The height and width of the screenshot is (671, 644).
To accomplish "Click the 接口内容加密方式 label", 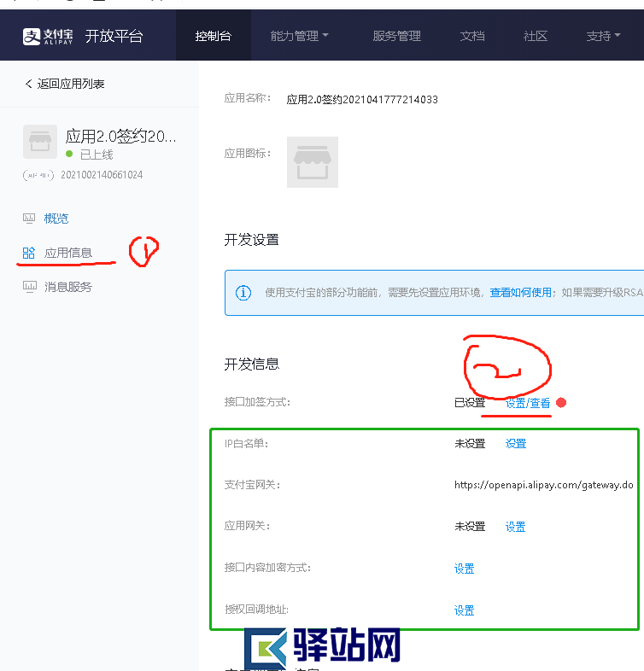I will click(267, 568).
